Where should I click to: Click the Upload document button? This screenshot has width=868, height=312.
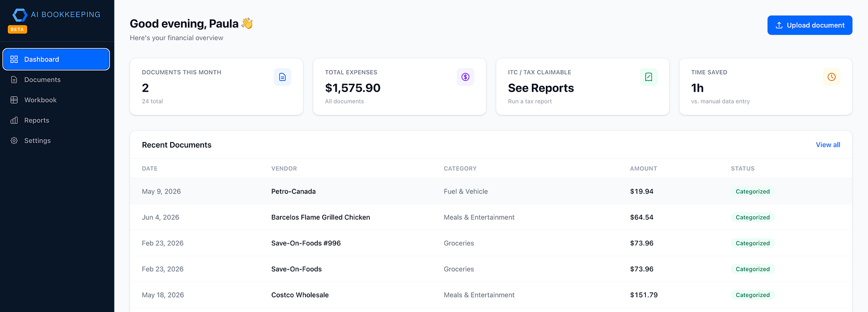click(810, 25)
